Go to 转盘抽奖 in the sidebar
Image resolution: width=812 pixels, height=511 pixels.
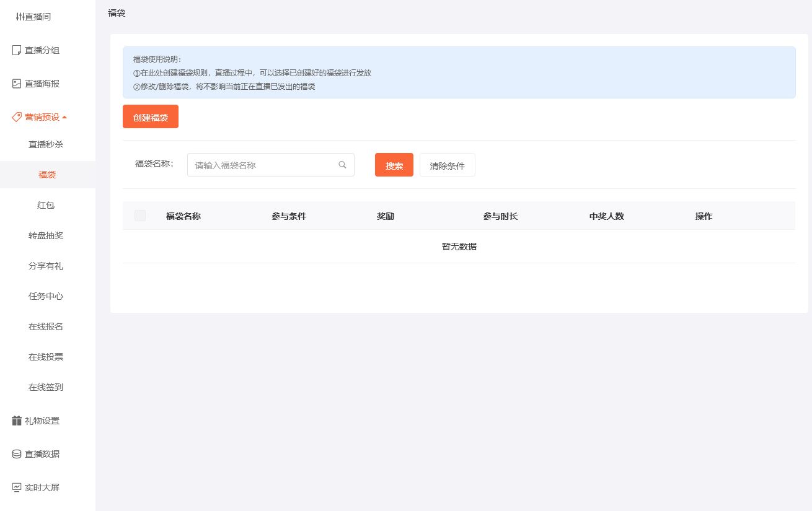coord(46,235)
